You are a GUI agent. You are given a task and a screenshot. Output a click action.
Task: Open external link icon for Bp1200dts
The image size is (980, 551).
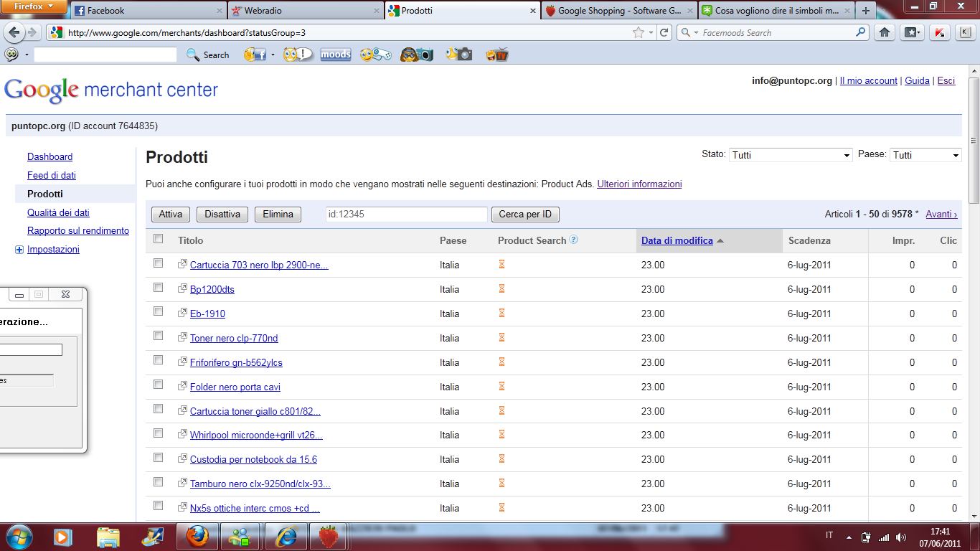[182, 288]
